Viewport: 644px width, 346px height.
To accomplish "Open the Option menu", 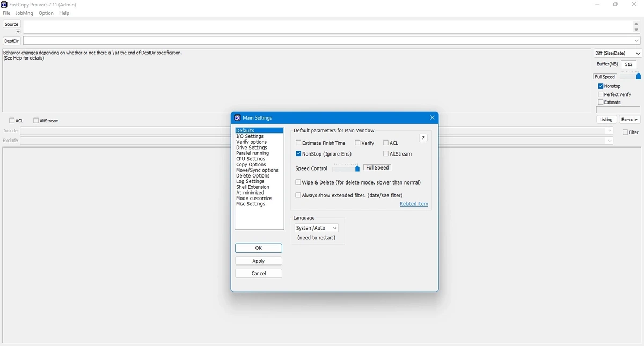I will [x=46, y=13].
